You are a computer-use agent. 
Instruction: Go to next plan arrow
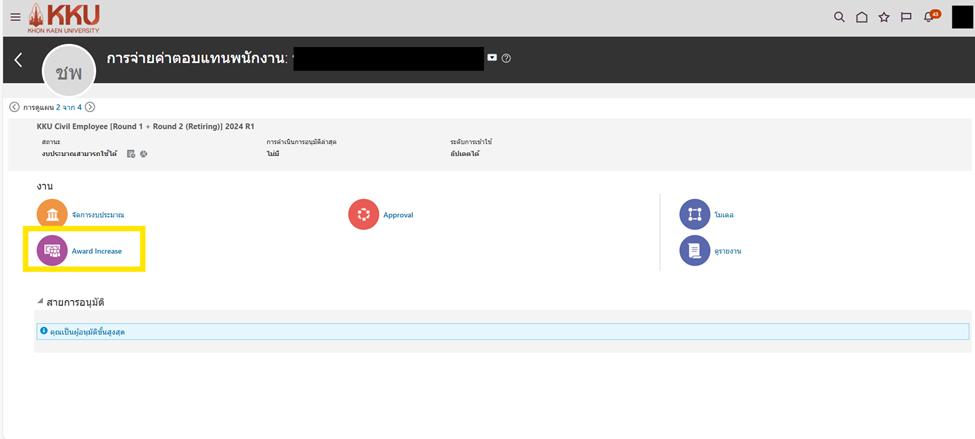(x=90, y=107)
